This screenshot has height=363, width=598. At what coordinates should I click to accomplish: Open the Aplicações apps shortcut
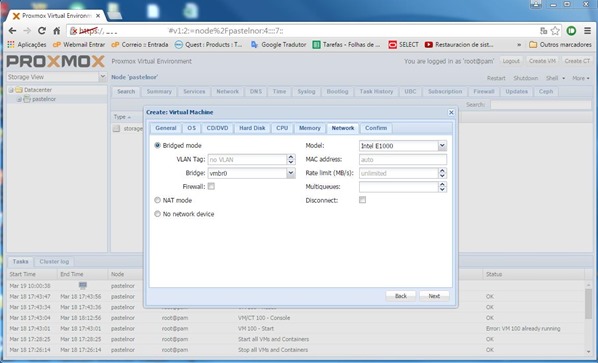pos(27,45)
